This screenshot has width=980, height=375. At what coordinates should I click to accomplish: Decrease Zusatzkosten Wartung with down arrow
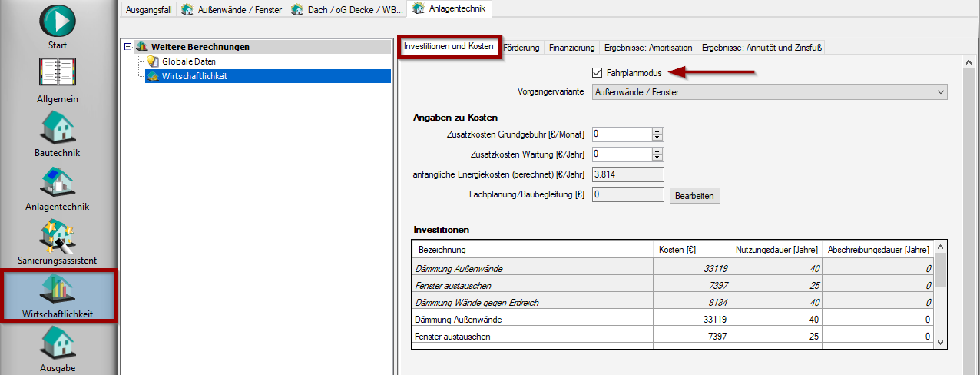point(657,158)
